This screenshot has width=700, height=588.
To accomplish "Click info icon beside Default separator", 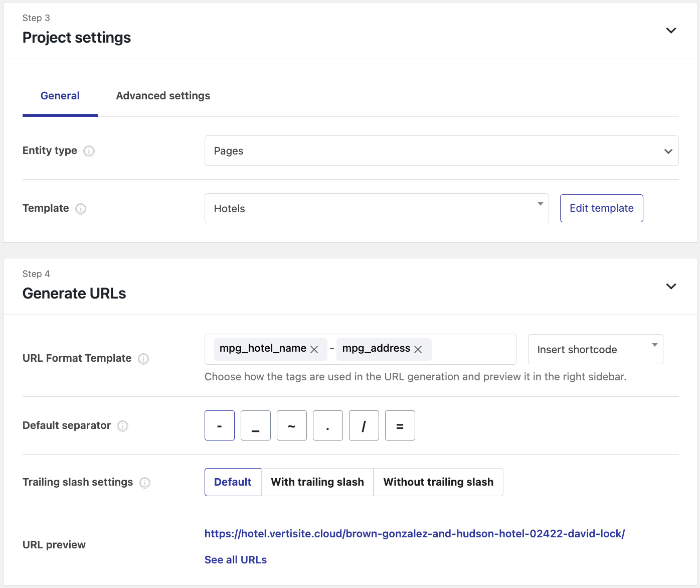I will 123,426.
